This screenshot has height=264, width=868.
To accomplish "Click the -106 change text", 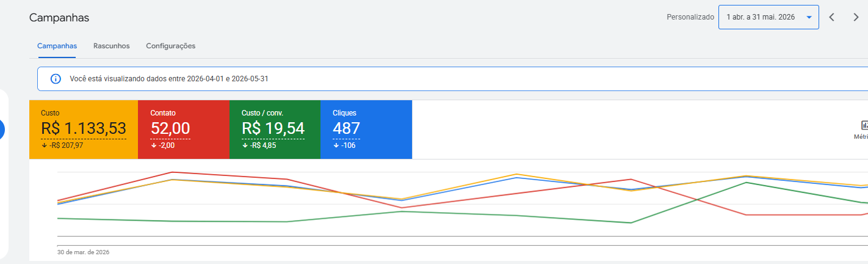I will pos(349,145).
